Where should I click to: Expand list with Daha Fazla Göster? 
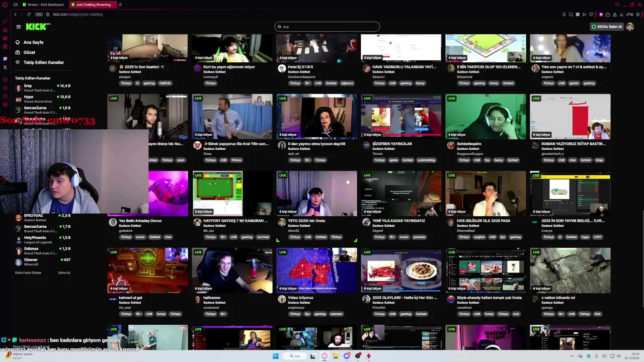click(x=28, y=273)
